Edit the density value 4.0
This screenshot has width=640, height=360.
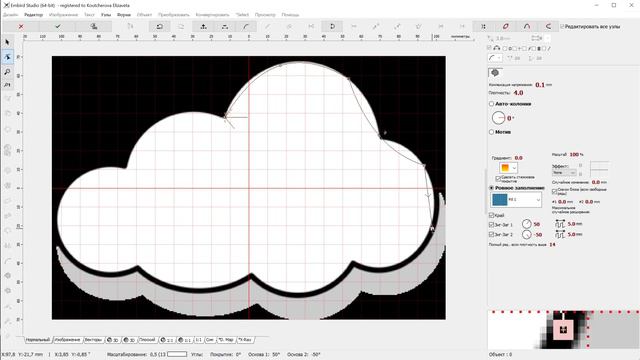[518, 93]
